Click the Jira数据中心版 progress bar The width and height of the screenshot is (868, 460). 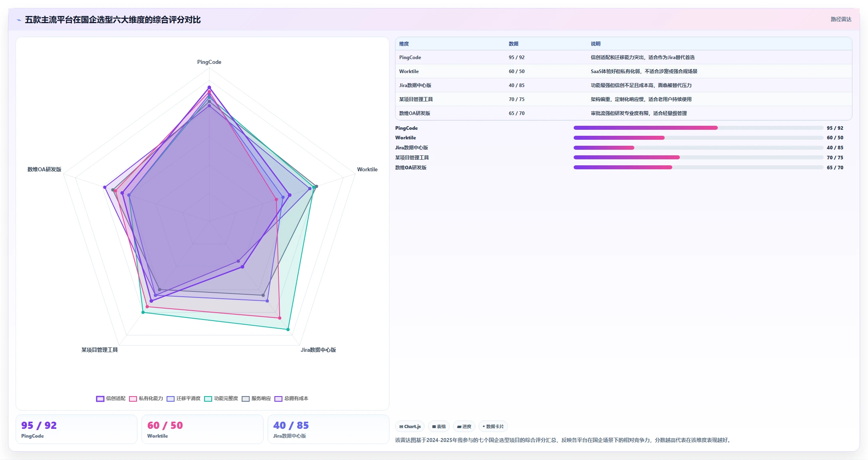(698, 148)
